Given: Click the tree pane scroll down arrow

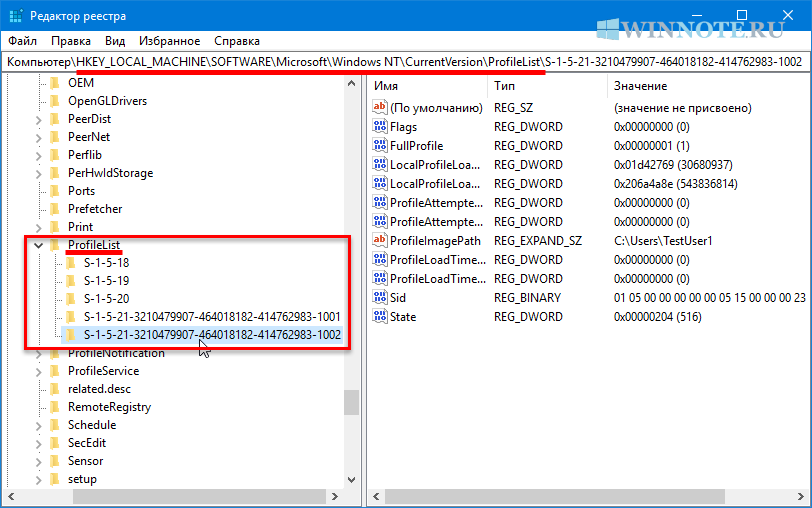Looking at the screenshot, I should pyautogui.click(x=352, y=480).
